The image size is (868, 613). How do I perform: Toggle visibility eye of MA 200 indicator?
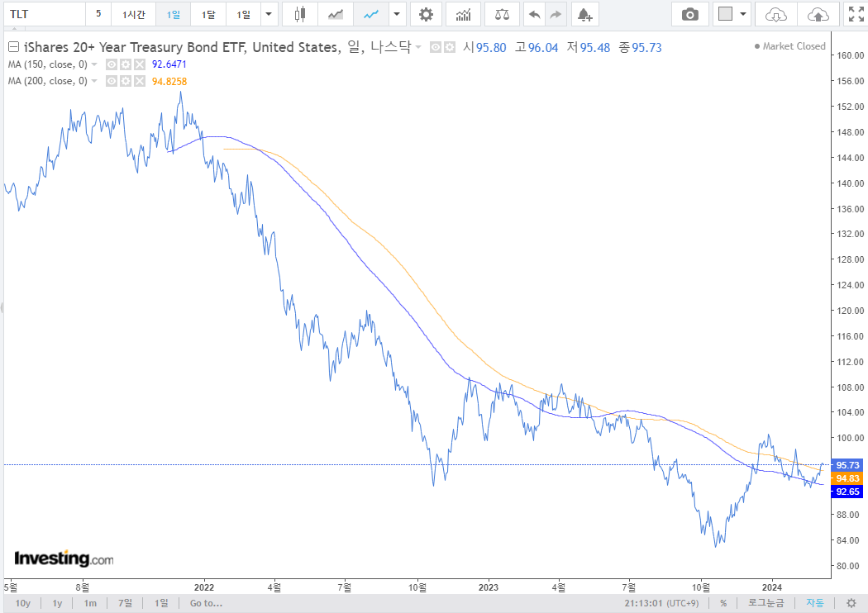pyautogui.click(x=112, y=81)
